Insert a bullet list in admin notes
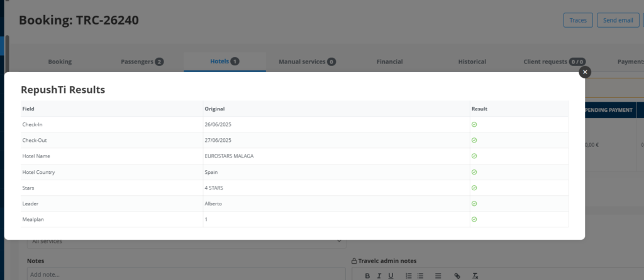Viewport: 644px width, 280px height. 421,276
